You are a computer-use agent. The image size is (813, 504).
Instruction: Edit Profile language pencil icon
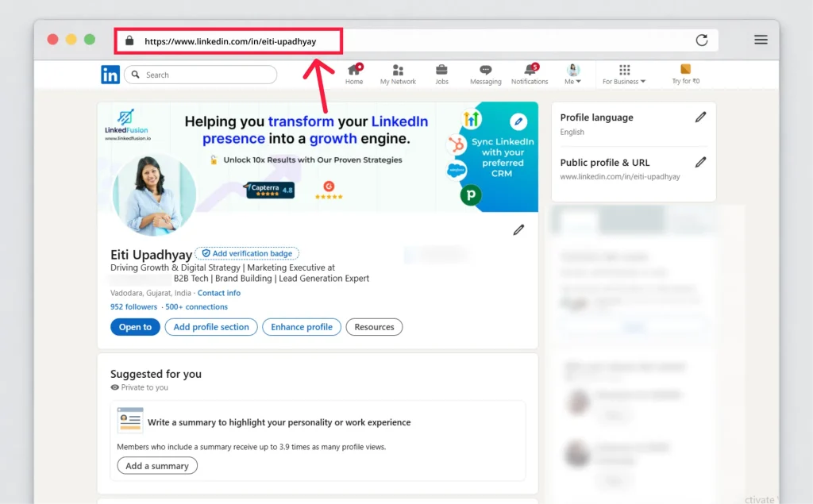[x=700, y=117]
